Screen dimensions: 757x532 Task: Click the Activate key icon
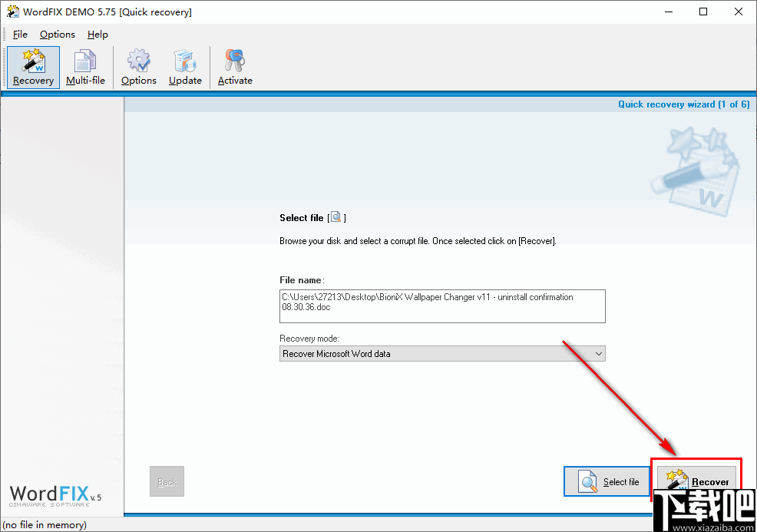234,67
